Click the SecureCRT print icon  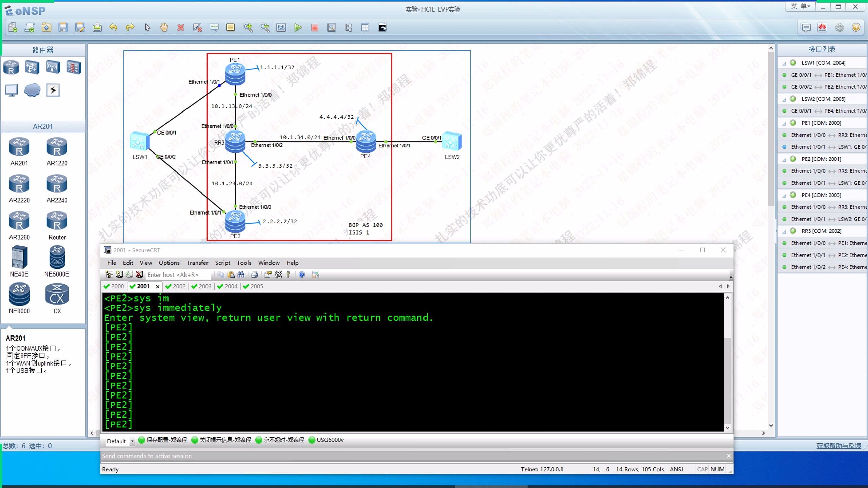255,274
